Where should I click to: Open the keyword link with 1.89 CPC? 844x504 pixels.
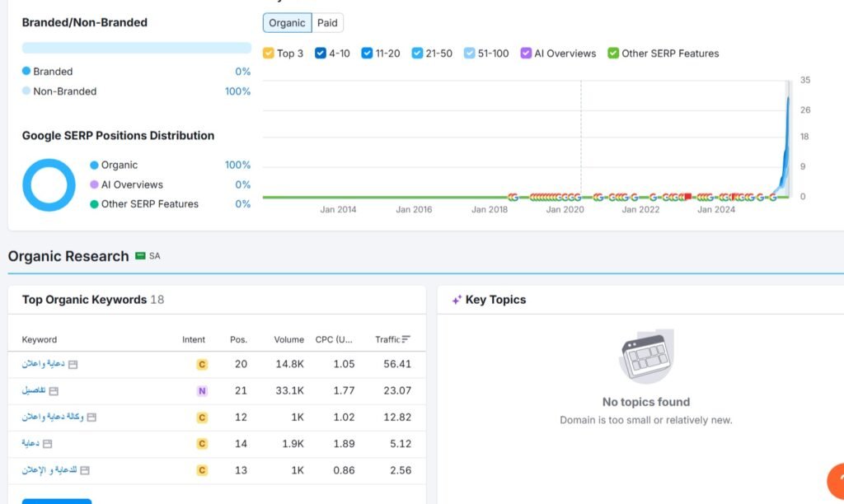30,444
